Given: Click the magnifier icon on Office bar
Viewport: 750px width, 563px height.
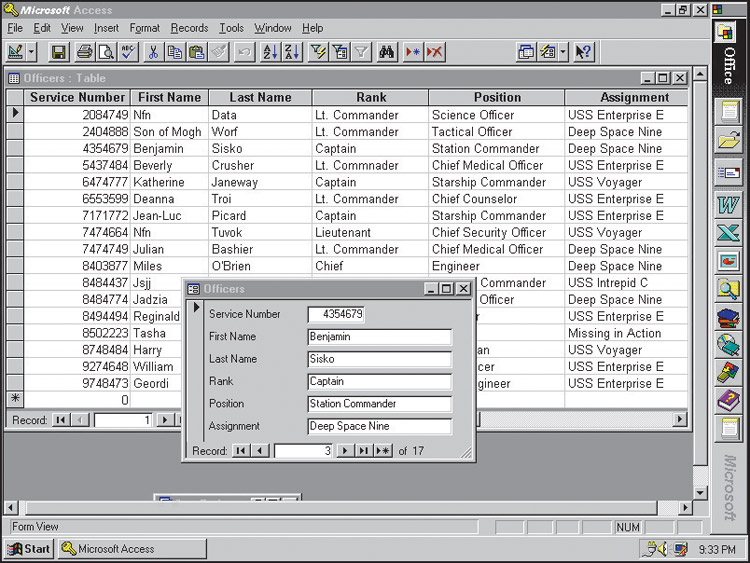Looking at the screenshot, I should coord(728,289).
